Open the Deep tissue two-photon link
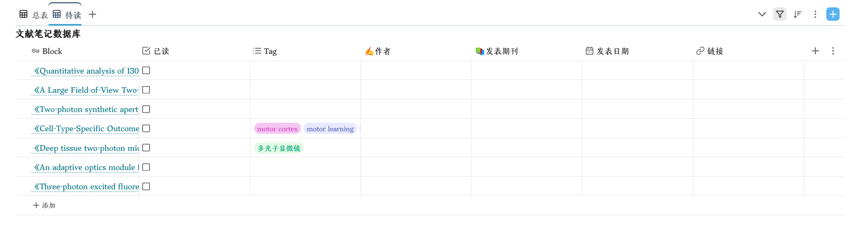868x234 pixels. [x=86, y=148]
